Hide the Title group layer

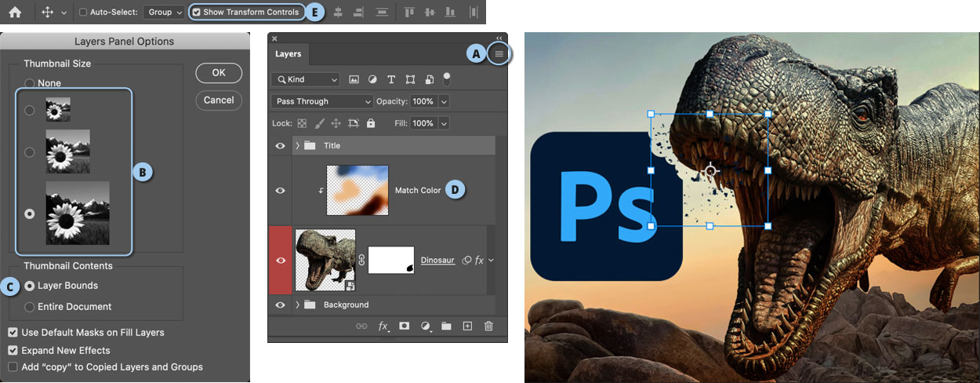(x=280, y=145)
